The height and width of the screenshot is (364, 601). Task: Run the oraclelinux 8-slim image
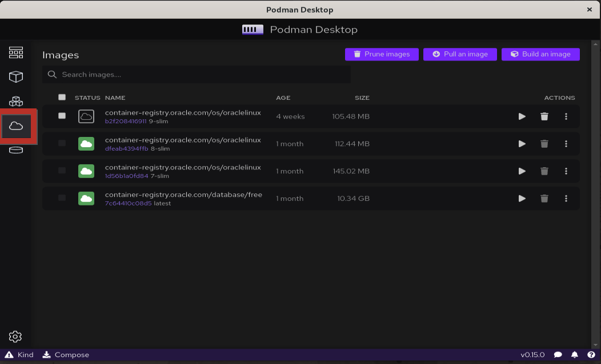pyautogui.click(x=522, y=144)
